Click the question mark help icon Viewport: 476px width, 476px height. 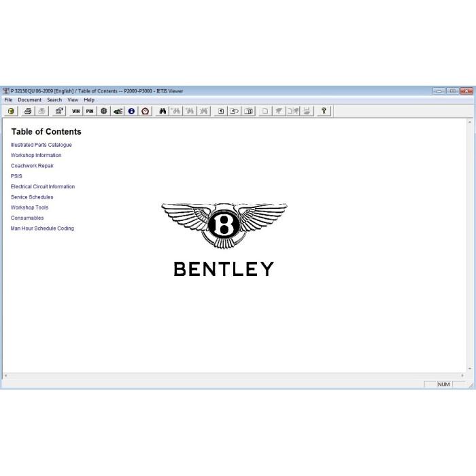(x=324, y=111)
